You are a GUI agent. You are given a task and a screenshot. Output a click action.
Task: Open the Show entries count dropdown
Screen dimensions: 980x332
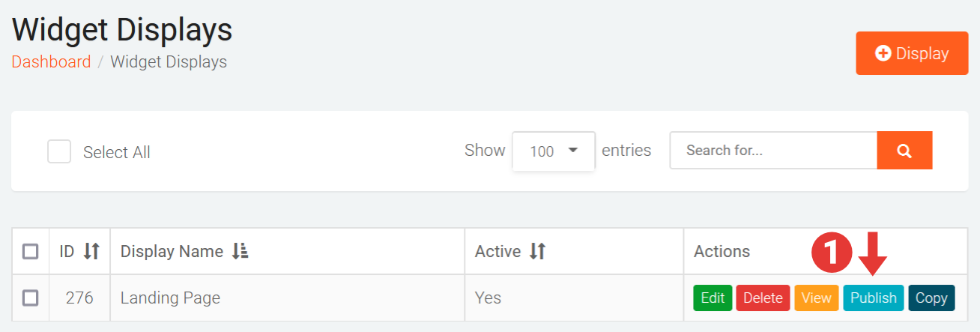click(x=553, y=151)
